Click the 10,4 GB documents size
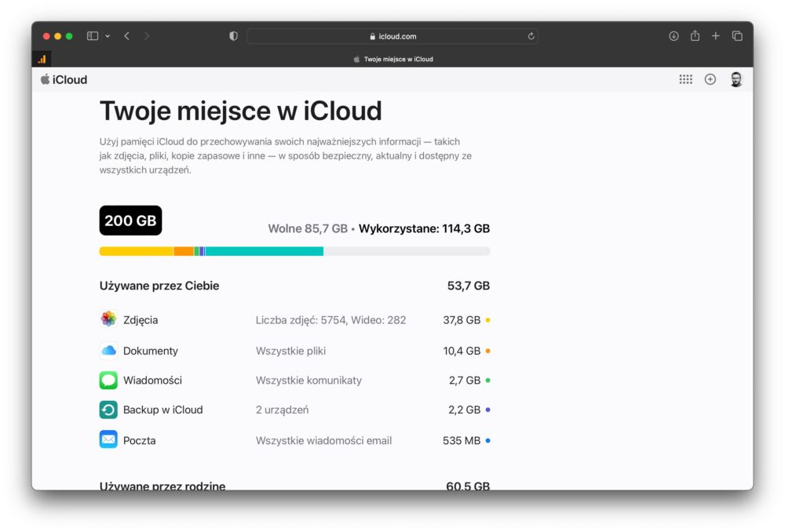The width and height of the screenshot is (785, 532). [462, 351]
